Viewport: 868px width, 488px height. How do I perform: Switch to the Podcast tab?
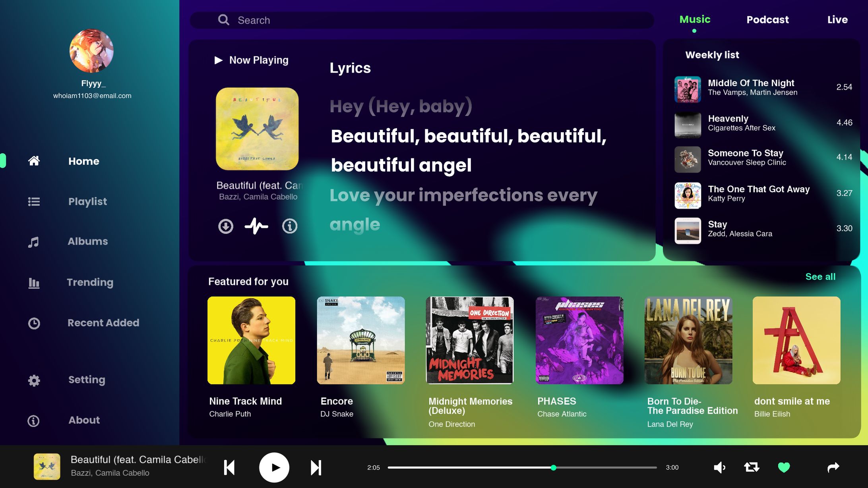767,19
